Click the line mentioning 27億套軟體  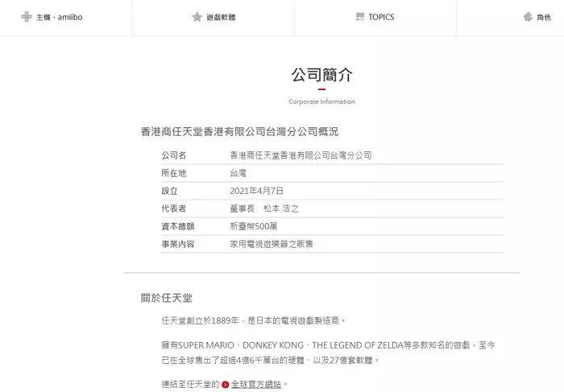click(270, 360)
